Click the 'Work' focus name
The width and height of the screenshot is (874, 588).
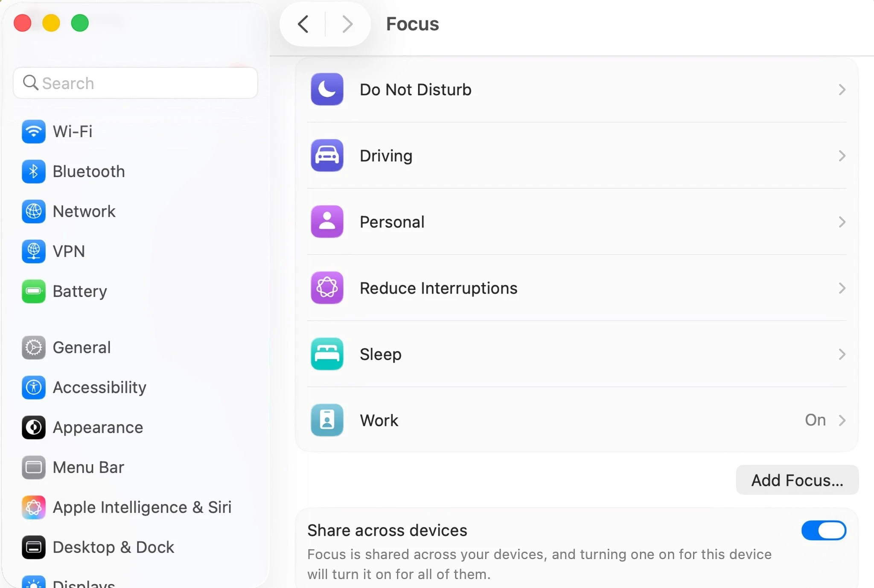pyautogui.click(x=379, y=420)
